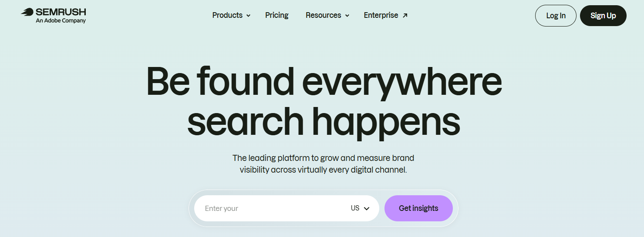The image size is (644, 237).
Task: Click the SEMRUSH wordmark text
Action: 61,12
